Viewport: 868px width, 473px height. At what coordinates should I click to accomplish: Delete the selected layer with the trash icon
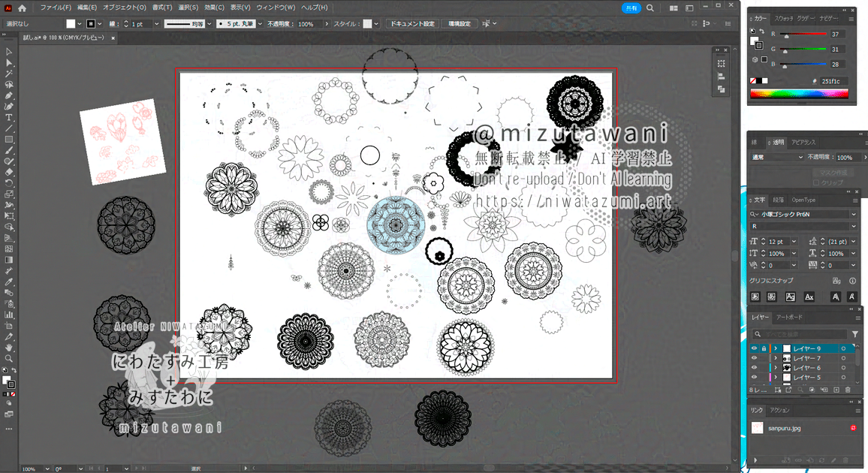click(848, 390)
